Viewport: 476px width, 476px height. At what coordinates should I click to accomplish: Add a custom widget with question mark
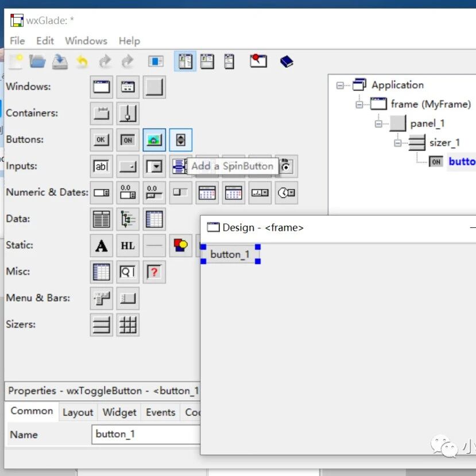click(x=154, y=272)
